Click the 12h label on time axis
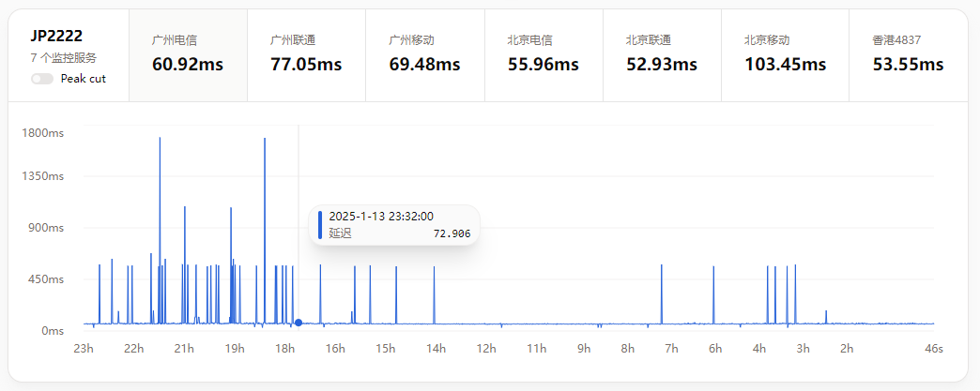This screenshot has height=391, width=980. tap(485, 349)
